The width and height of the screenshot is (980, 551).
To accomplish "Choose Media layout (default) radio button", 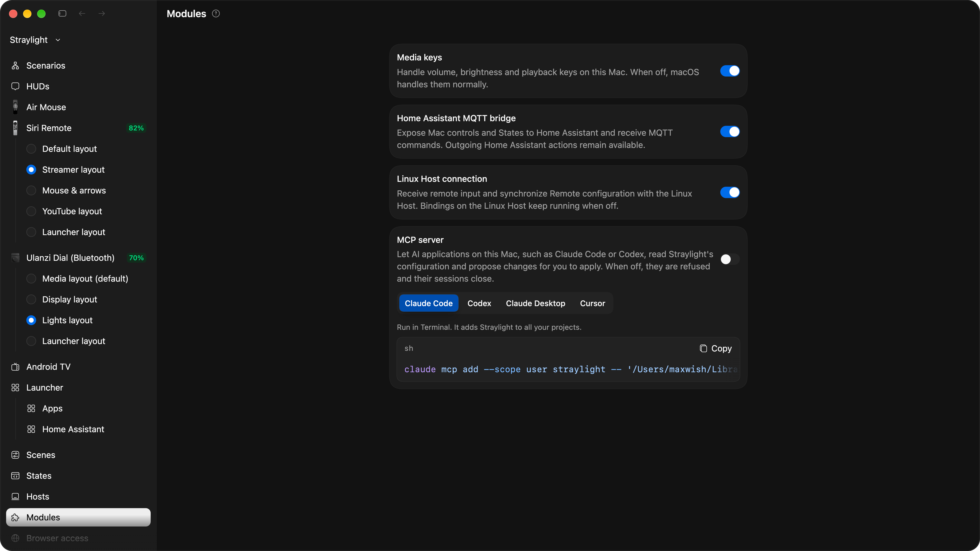I will click(x=31, y=279).
